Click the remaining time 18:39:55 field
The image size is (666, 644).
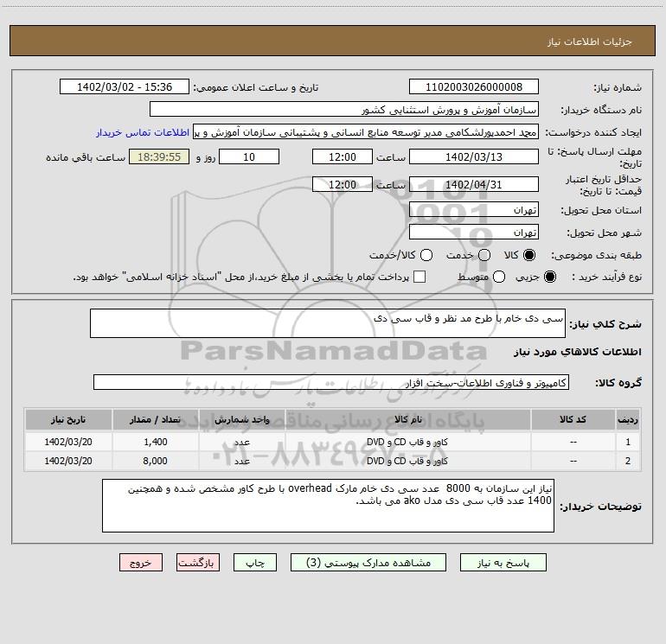coord(159,156)
